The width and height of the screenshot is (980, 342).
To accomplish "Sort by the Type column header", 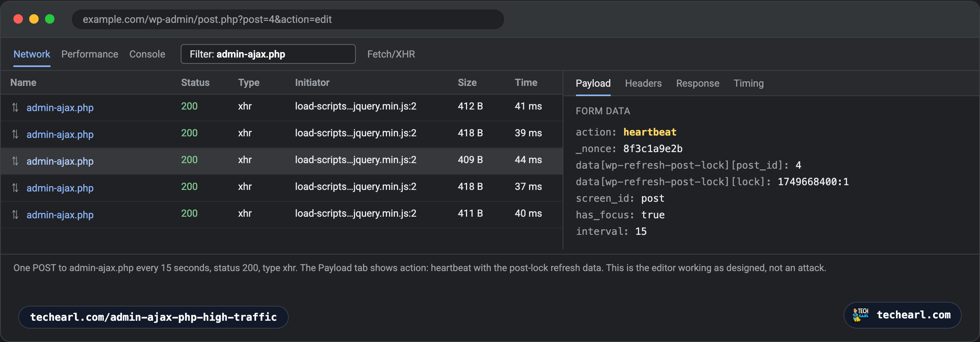I will click(249, 82).
